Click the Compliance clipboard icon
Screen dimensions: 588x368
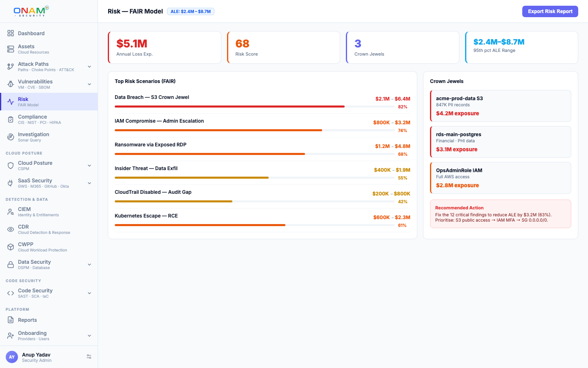(11, 119)
